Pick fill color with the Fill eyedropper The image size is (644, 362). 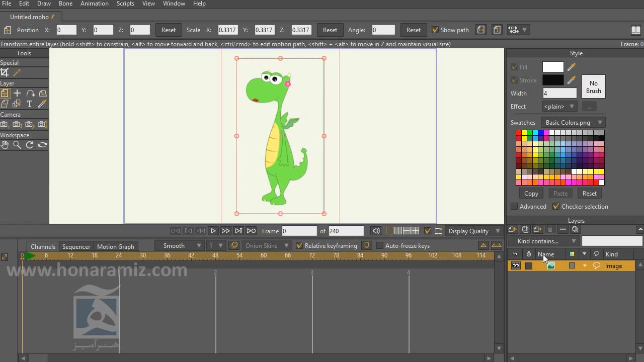tap(572, 67)
